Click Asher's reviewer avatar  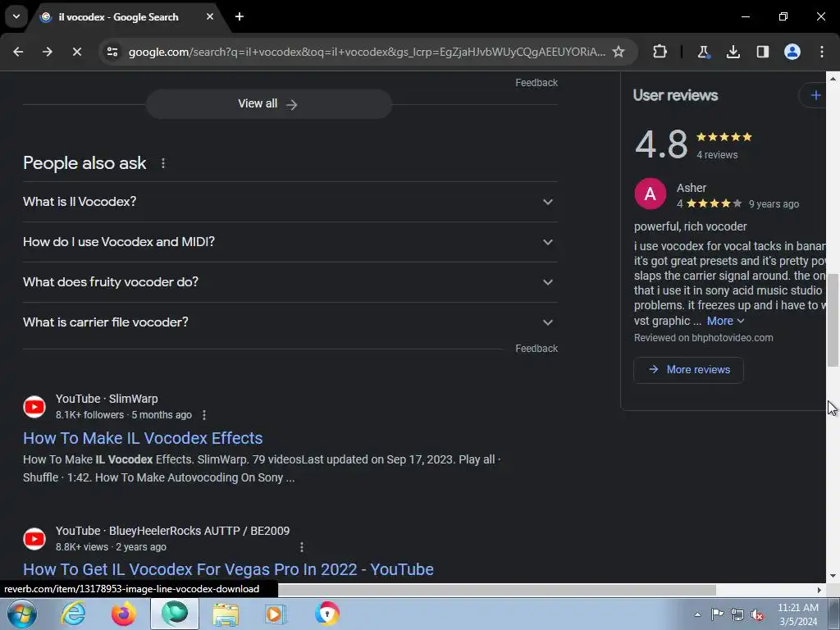(x=650, y=194)
